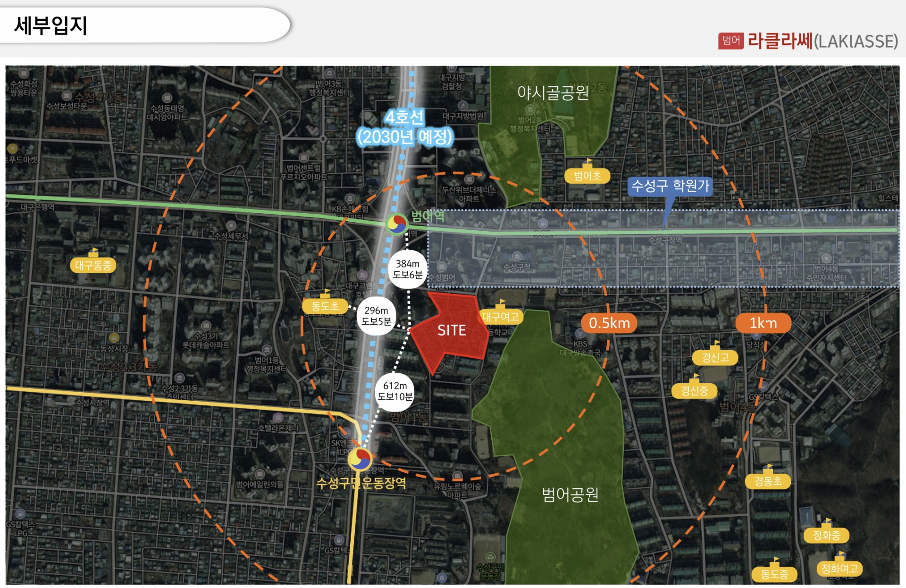This screenshot has height=588, width=906.
Task: Click the 범어역 station marker icon
Action: (396, 223)
